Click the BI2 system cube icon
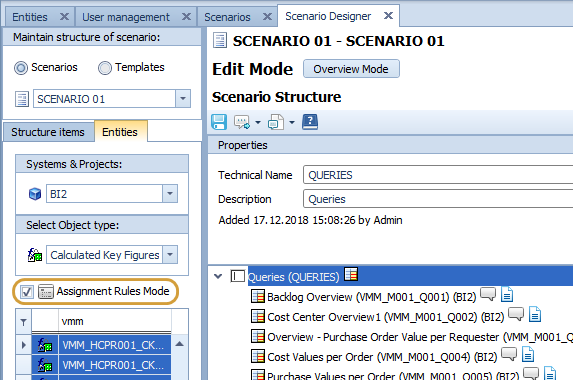573x380 pixels. (x=35, y=194)
